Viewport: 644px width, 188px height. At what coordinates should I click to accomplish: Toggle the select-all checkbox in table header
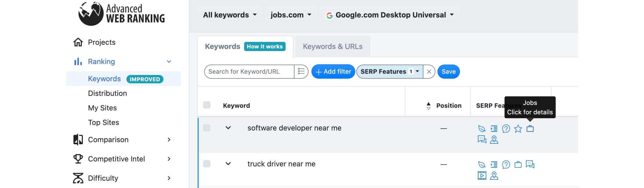207,105
